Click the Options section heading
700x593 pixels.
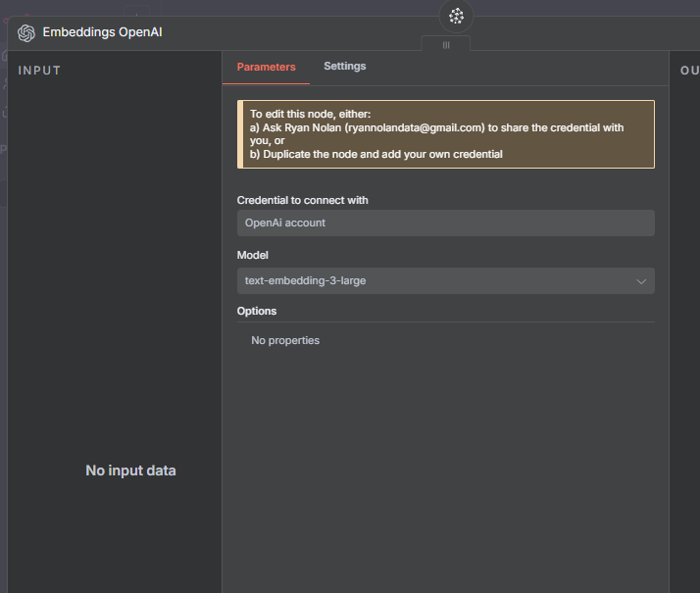coord(257,311)
